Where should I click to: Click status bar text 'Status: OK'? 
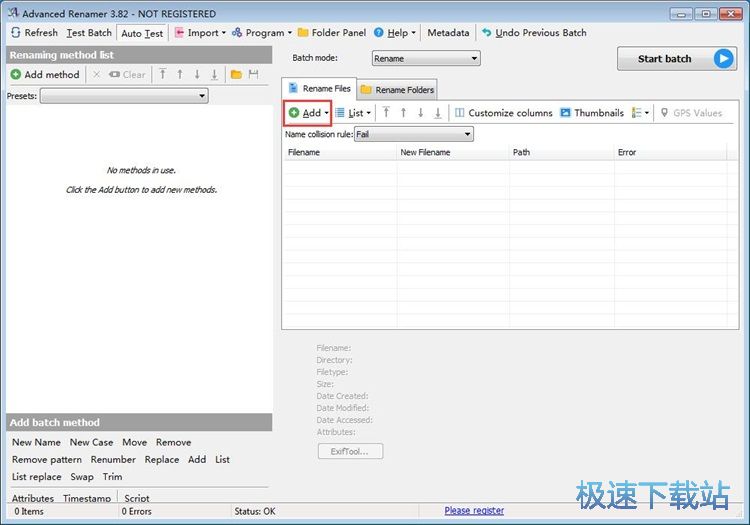[x=255, y=511]
